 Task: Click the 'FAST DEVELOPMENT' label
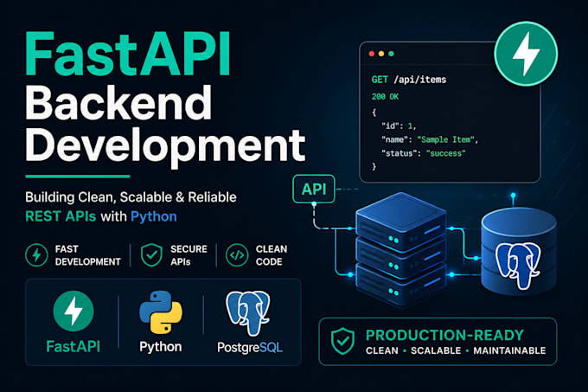[x=87, y=255]
